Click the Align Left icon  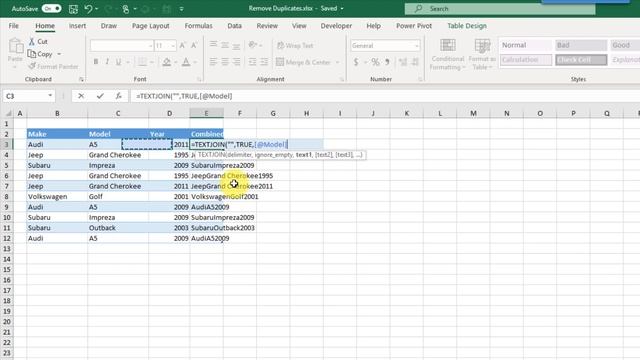[x=213, y=62]
